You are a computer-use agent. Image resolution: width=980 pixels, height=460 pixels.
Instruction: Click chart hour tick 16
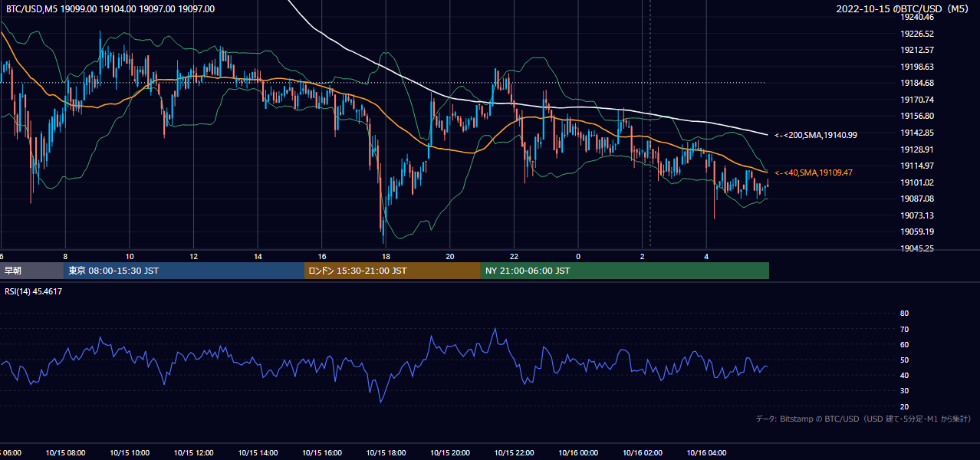(x=322, y=257)
